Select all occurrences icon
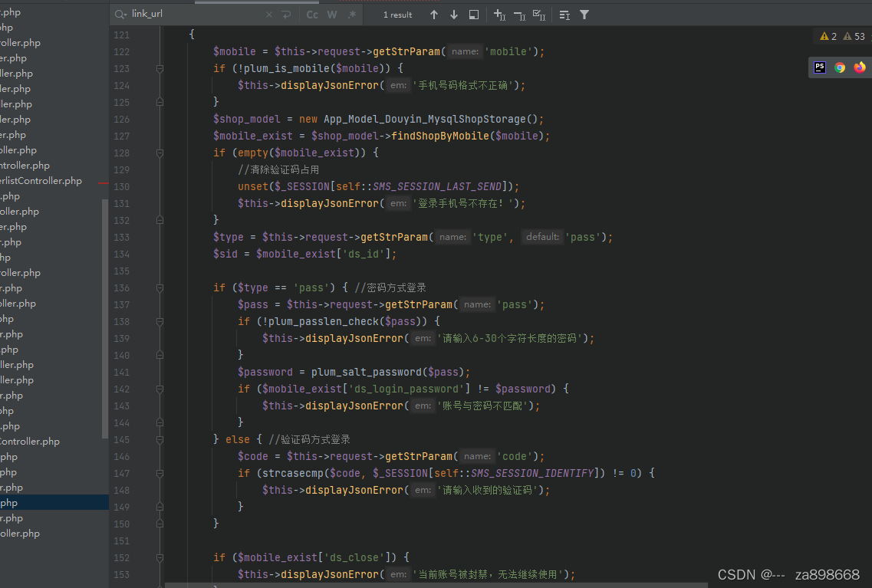Screen dimensions: 872x588 point(539,15)
